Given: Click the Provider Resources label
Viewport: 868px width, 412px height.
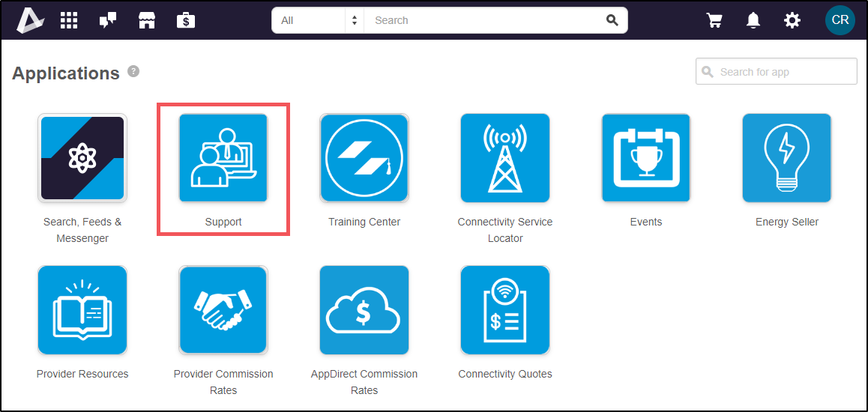Looking at the screenshot, I should coord(82,375).
